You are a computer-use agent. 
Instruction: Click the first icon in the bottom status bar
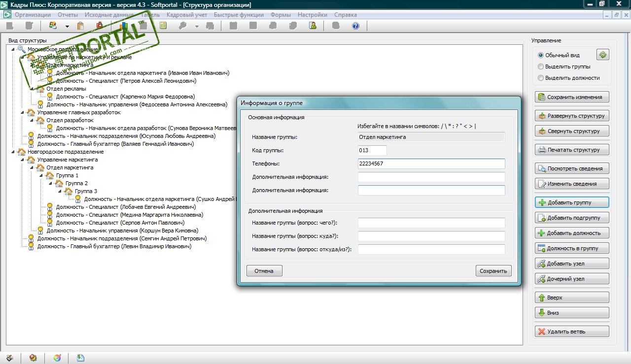coord(9,358)
